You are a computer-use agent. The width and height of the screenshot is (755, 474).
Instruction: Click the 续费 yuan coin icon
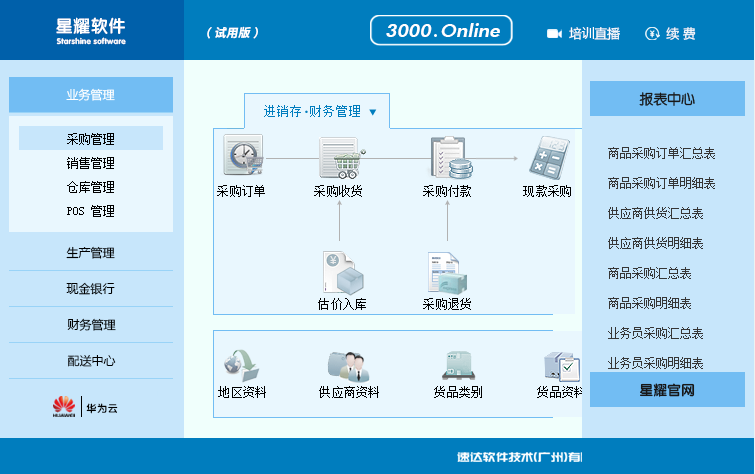pos(652,33)
